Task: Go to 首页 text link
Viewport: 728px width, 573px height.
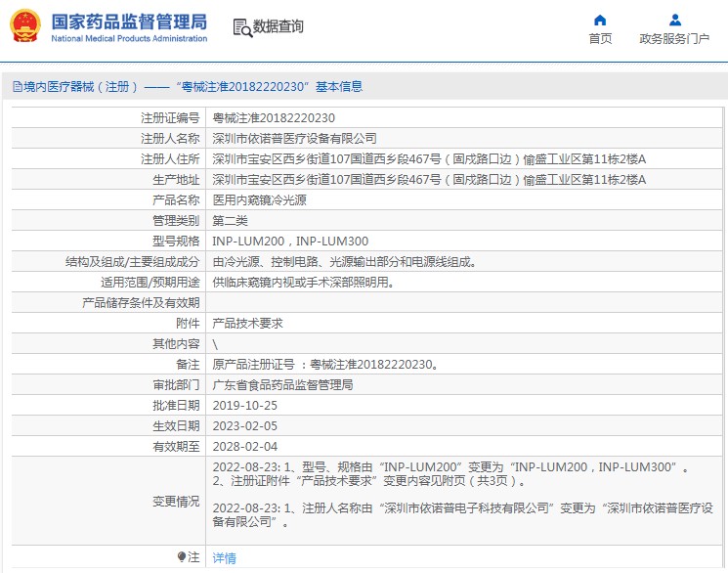Action: [x=600, y=39]
